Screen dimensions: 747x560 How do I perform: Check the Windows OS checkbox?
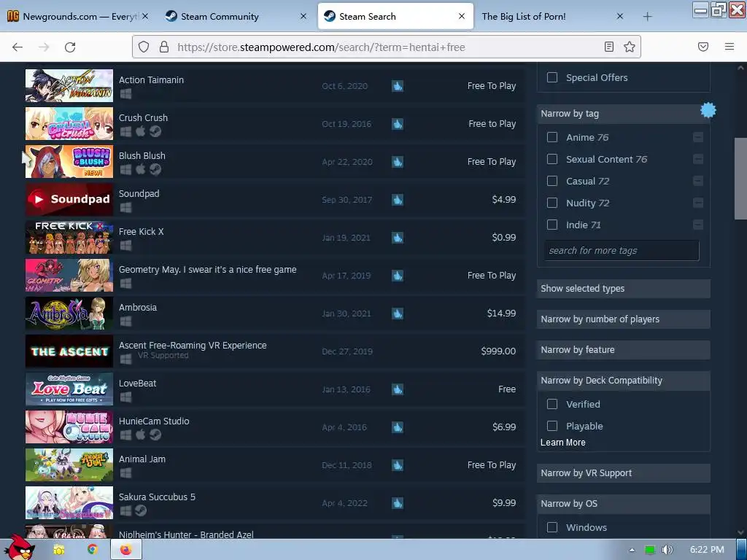point(552,527)
